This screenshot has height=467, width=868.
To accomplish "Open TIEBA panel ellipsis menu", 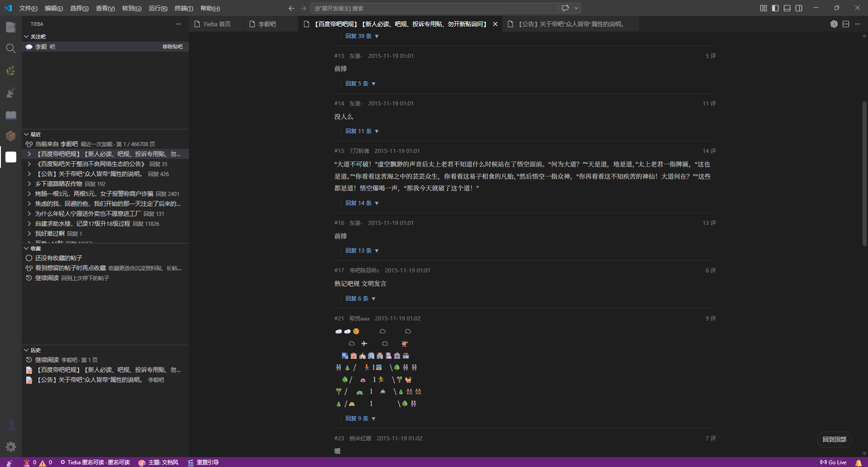I will point(179,24).
